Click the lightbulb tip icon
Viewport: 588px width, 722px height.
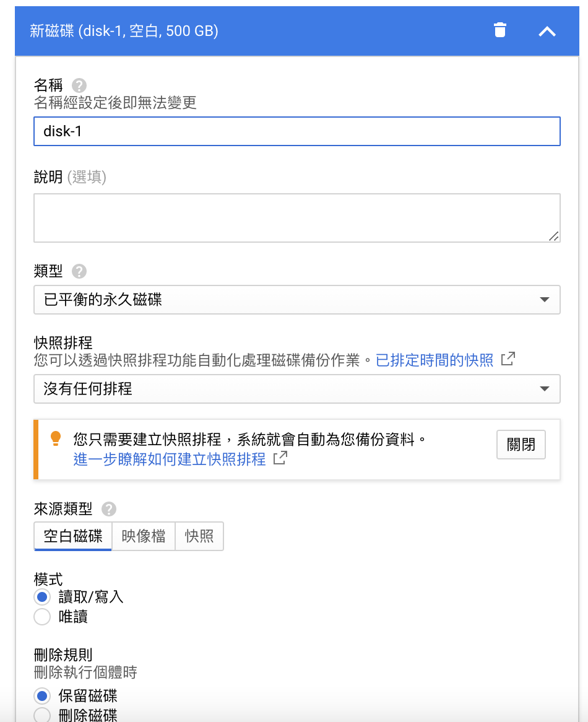(x=56, y=439)
